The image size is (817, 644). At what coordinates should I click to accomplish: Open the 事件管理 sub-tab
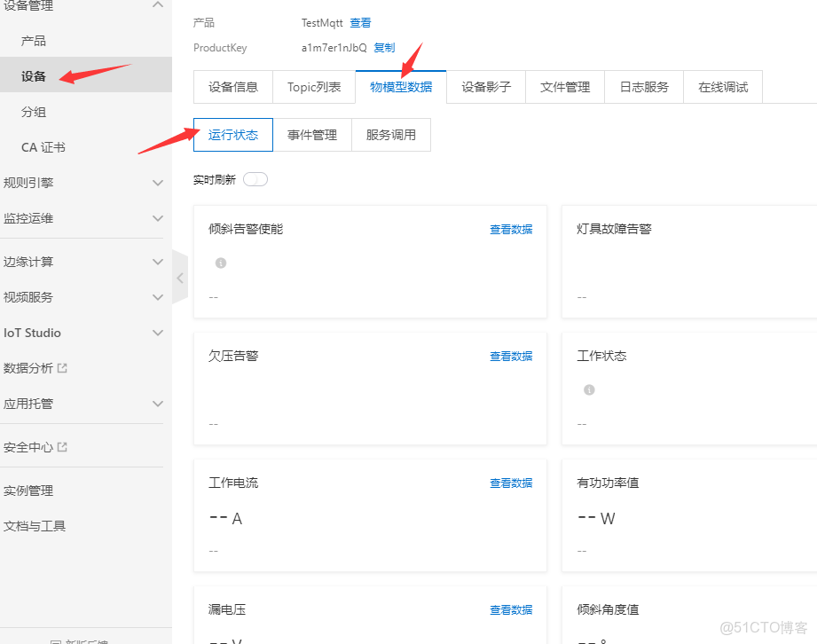tap(312, 135)
